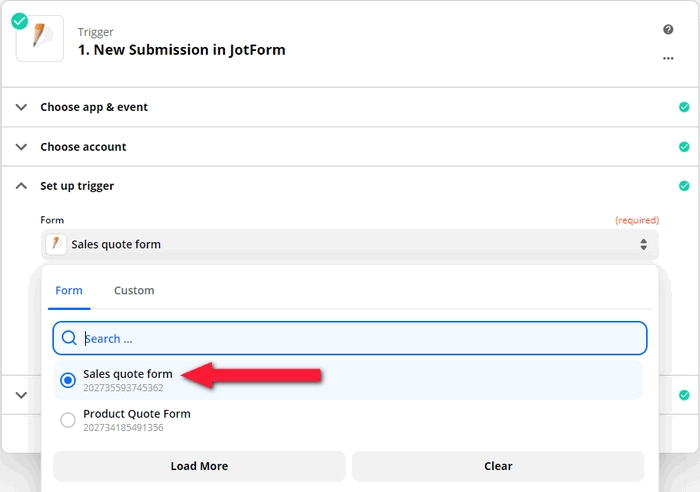Click the green check beside Set up trigger
Viewport: 700px width, 492px height.
coord(684,186)
